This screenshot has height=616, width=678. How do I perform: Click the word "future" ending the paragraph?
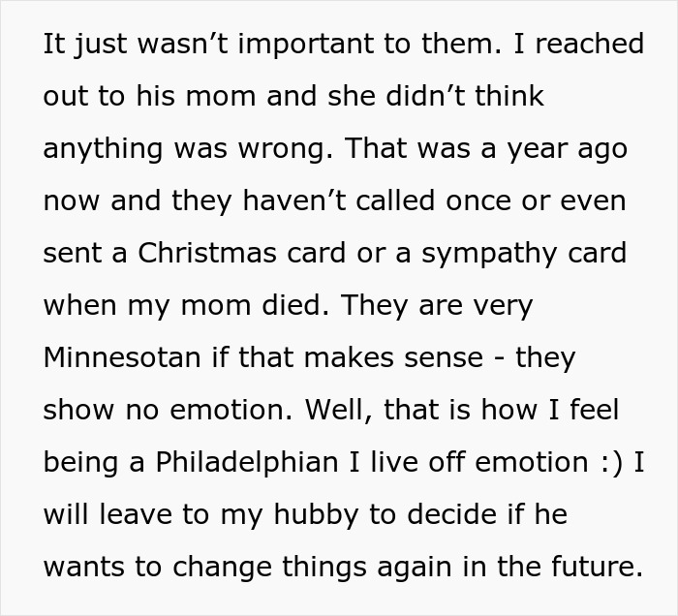(599, 566)
